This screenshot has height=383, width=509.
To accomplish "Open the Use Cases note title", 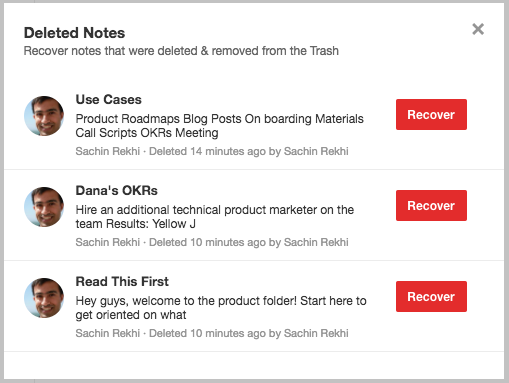I will [x=109, y=100].
